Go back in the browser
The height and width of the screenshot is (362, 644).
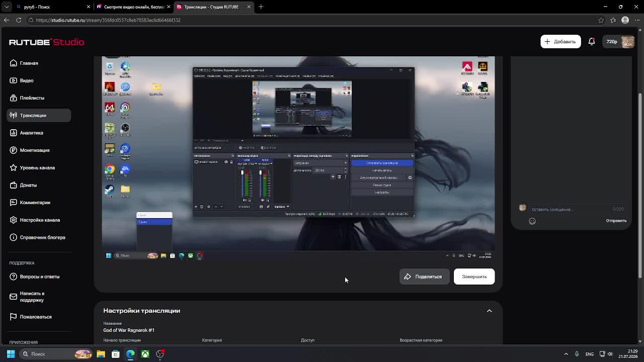click(7, 20)
